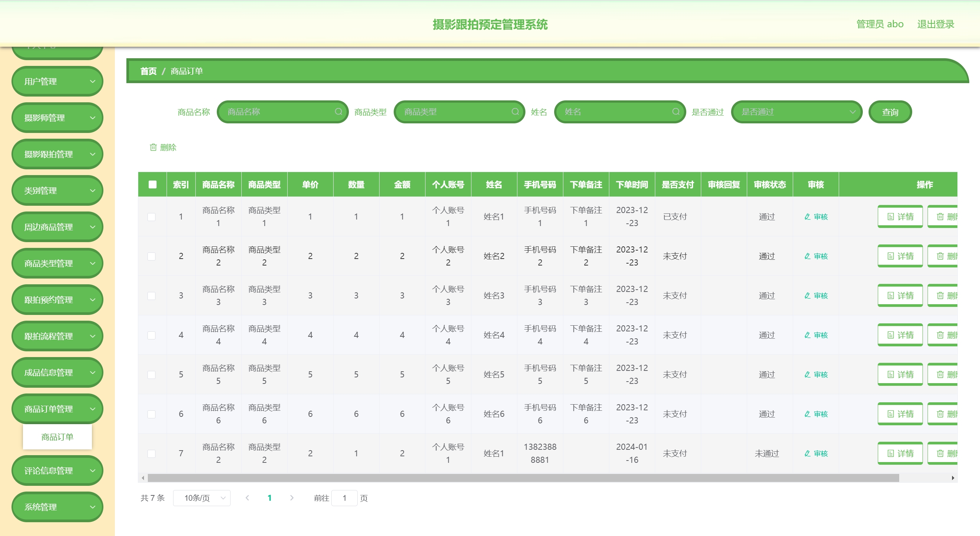Click 审核 pencil icon for row 1
This screenshot has width=980, height=536.
pyautogui.click(x=807, y=217)
